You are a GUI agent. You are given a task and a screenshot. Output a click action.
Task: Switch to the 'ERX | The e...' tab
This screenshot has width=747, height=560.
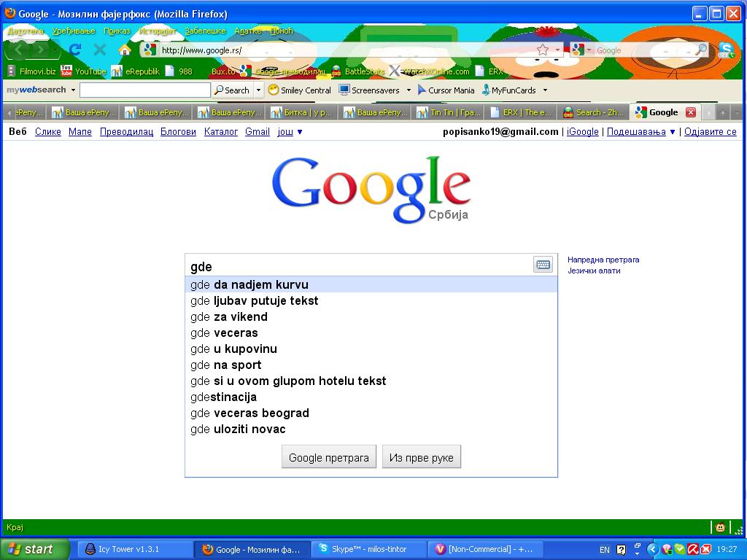521,112
